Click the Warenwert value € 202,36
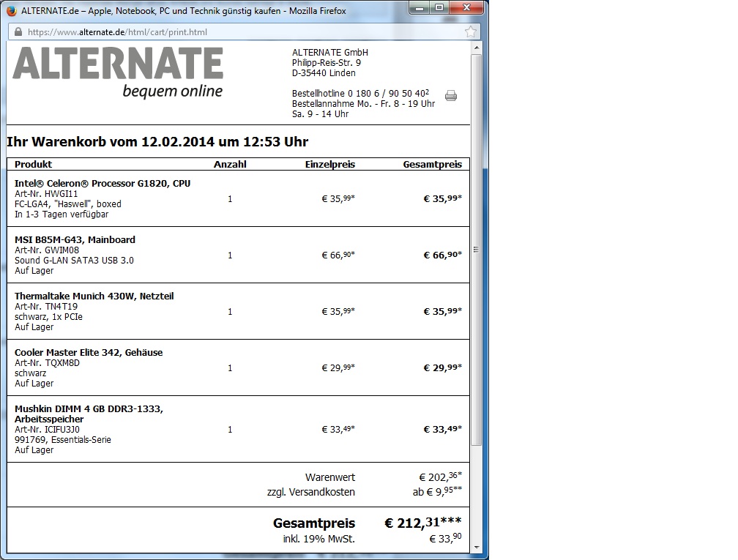The height and width of the screenshot is (560, 738). tap(441, 477)
